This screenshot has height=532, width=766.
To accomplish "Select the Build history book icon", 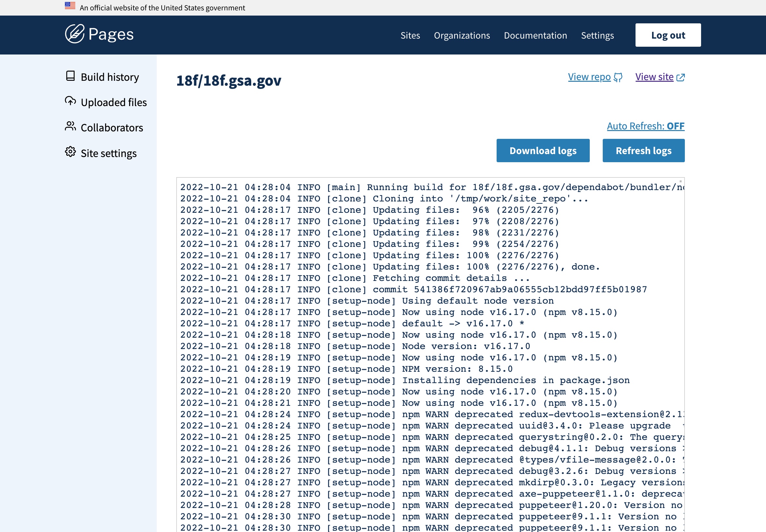I will pos(70,76).
